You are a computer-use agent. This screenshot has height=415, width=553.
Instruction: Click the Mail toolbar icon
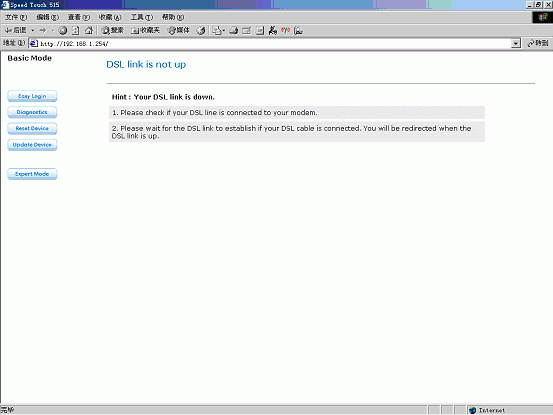tap(217, 31)
